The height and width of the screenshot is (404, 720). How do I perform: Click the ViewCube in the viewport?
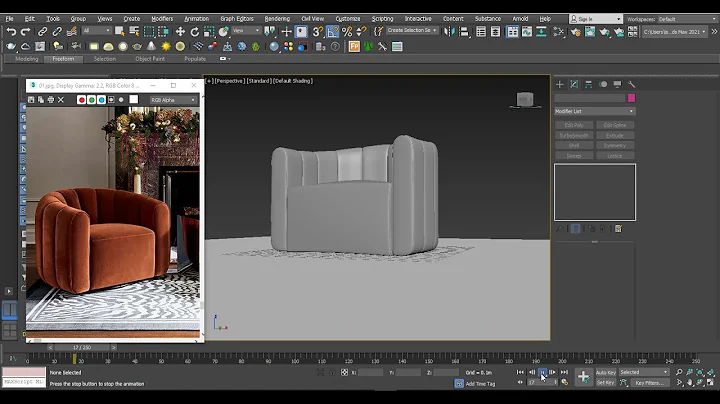pyautogui.click(x=523, y=99)
